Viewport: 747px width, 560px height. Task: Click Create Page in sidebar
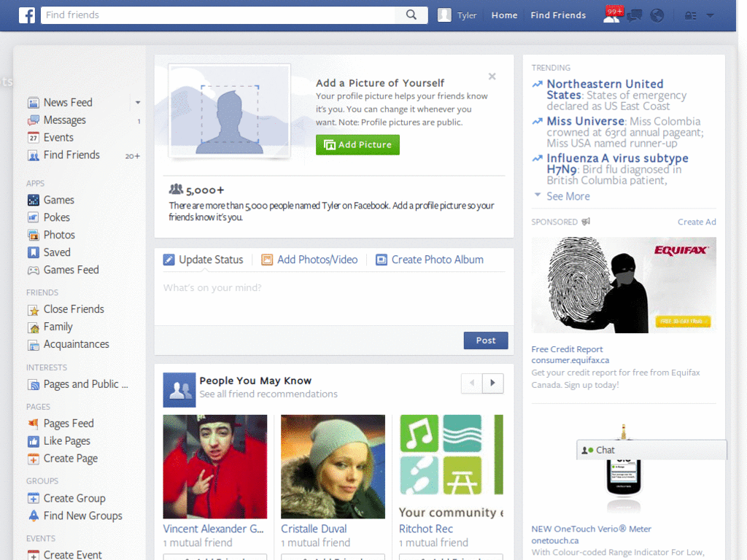[71, 459]
